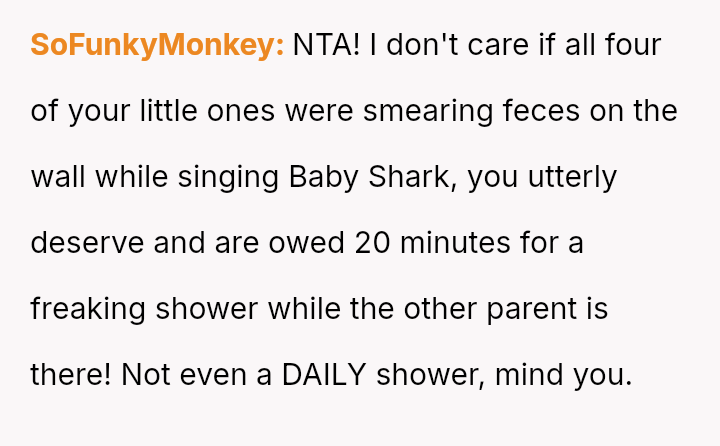The height and width of the screenshot is (446, 720).
Task: Click the word deserve
Action: point(85,243)
